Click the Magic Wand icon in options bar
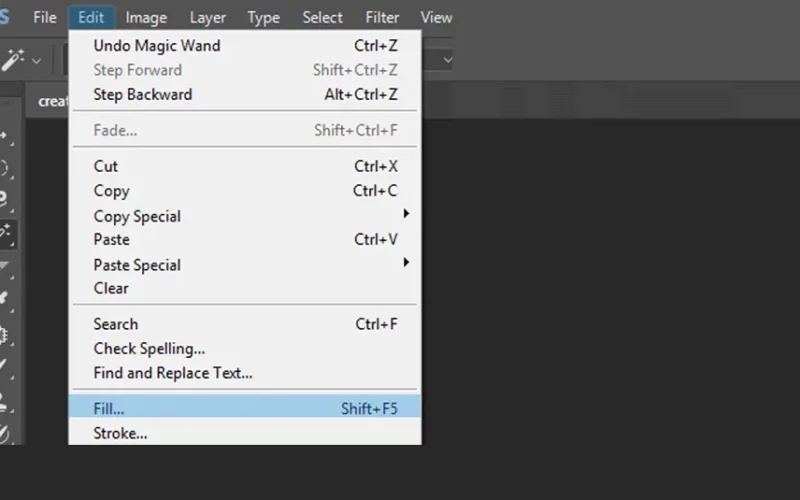This screenshot has width=800, height=500. point(12,60)
